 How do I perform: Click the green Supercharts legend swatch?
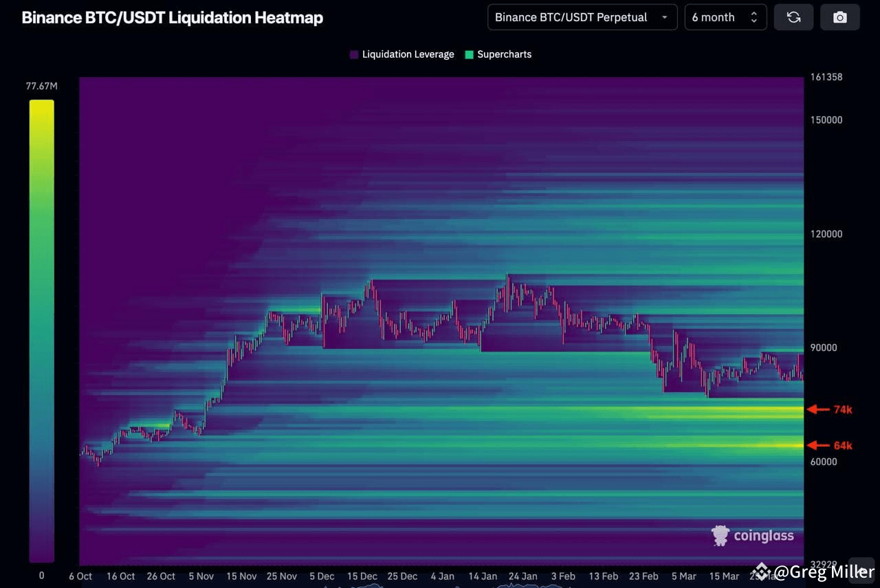pyautogui.click(x=470, y=54)
